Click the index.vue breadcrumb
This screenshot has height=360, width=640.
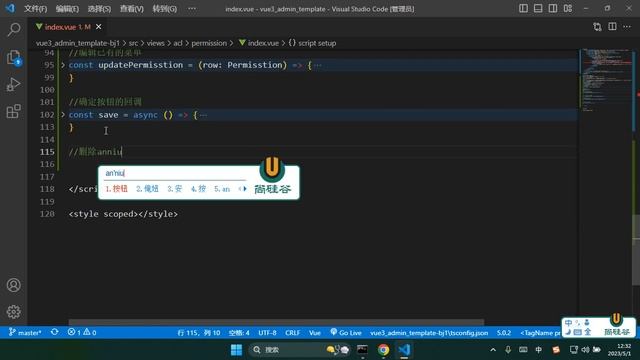click(x=259, y=43)
